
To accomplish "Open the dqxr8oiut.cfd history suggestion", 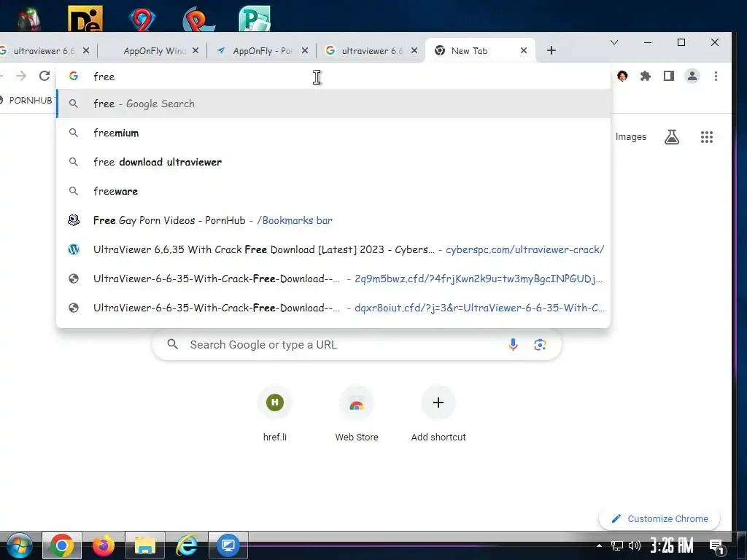I will [333, 308].
